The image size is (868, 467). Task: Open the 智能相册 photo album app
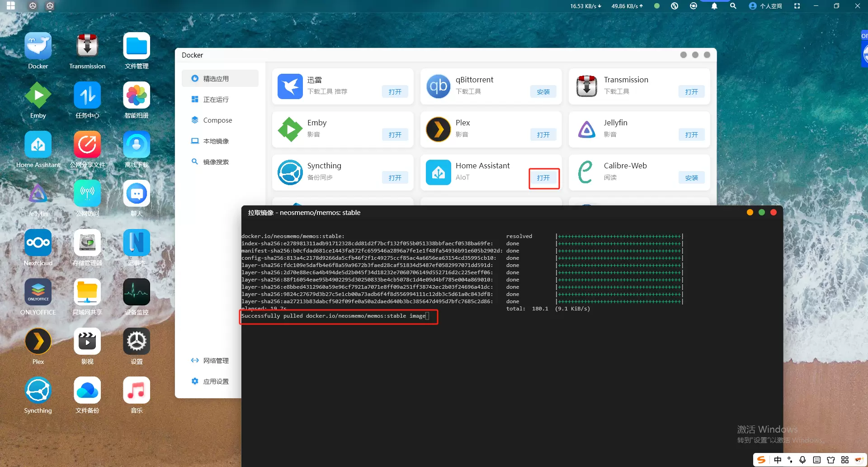[x=137, y=95]
